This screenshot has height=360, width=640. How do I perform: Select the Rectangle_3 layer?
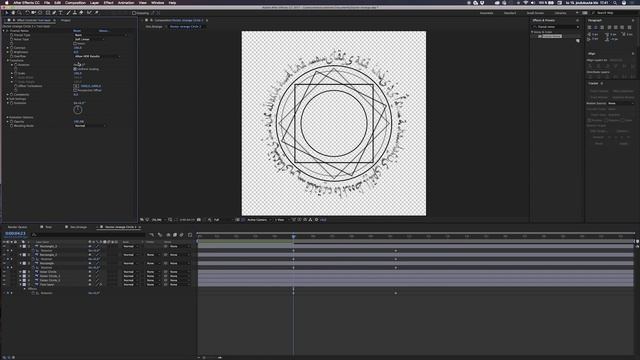(48, 246)
